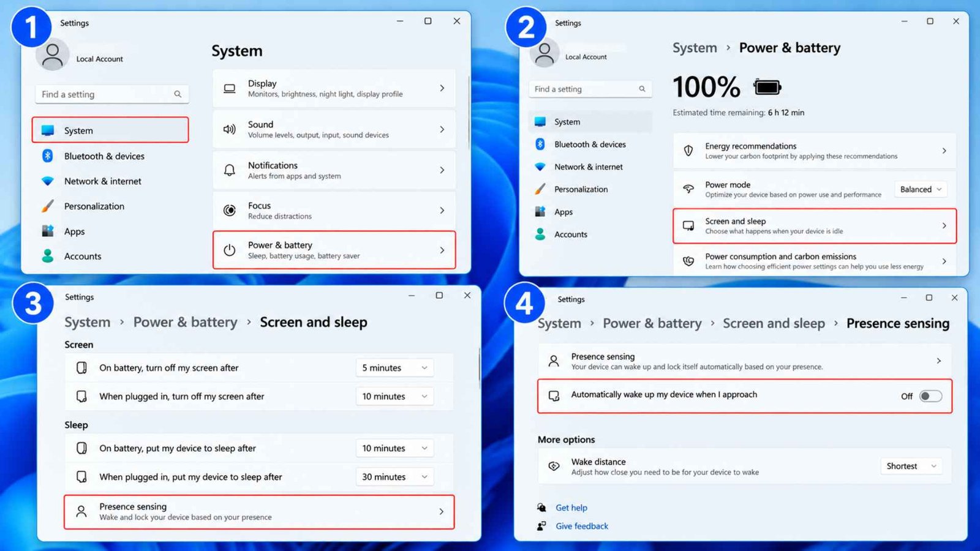Select Network & internet in window 2 sidebar
The image size is (980, 551).
[x=590, y=167]
